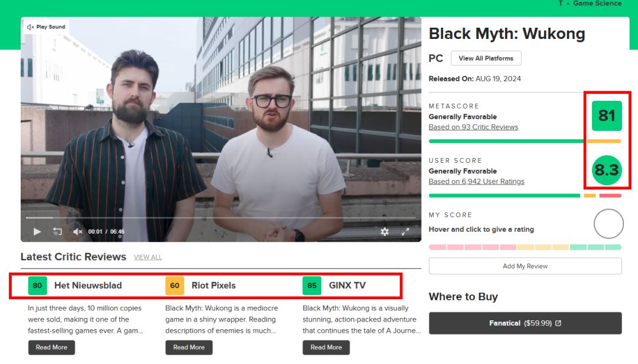The image size is (638, 364).
Task: Click the empty My Score circle
Action: 608,224
